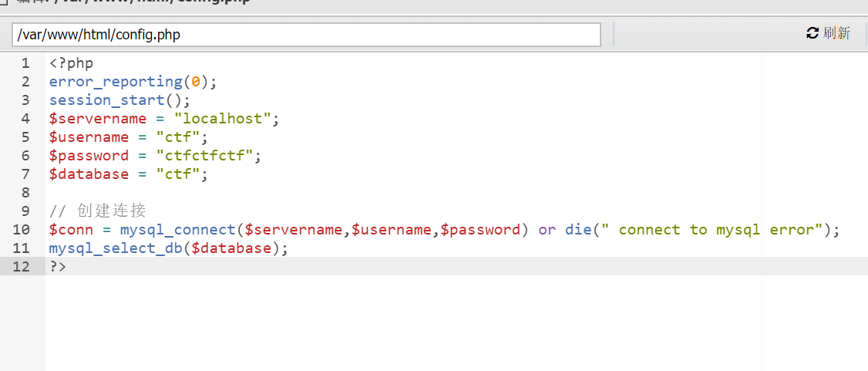Image resolution: width=868 pixels, height=371 pixels.
Task: Click line number 1 in the gutter
Action: pos(25,63)
